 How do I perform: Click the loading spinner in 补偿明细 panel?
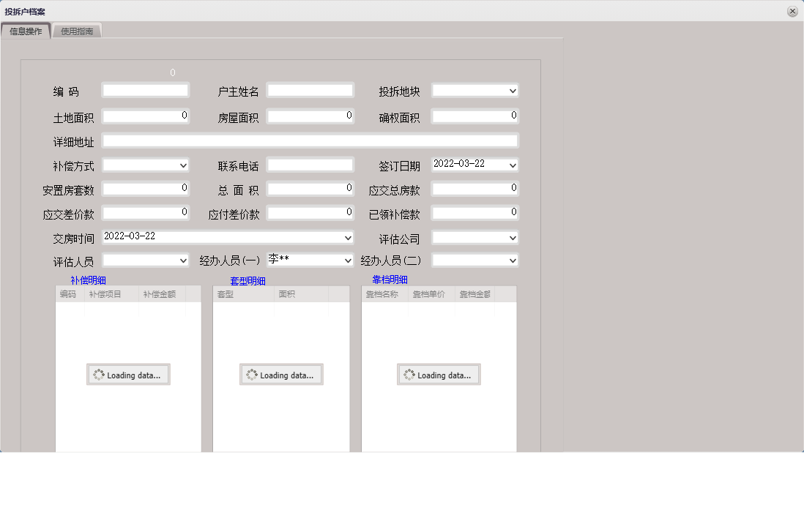tap(128, 374)
